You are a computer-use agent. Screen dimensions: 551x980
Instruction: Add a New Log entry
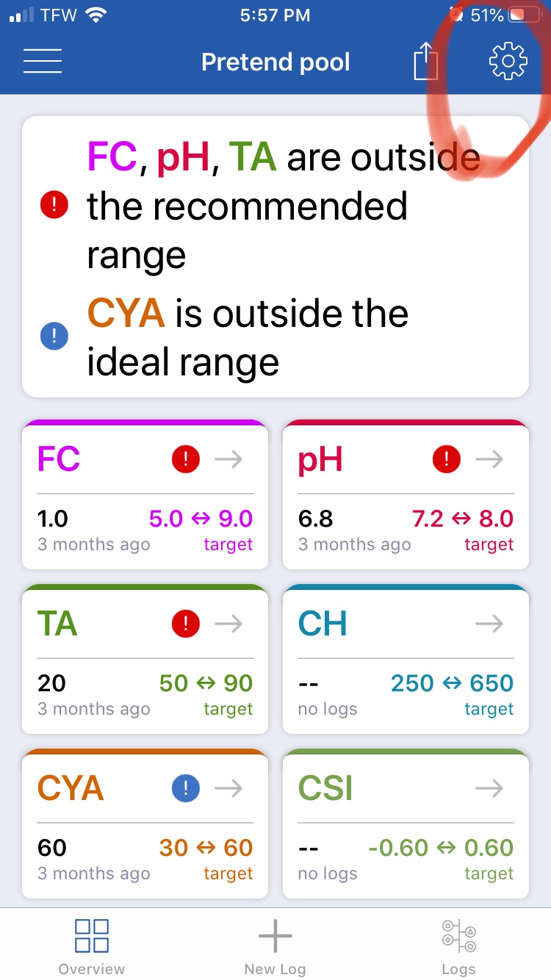[275, 947]
